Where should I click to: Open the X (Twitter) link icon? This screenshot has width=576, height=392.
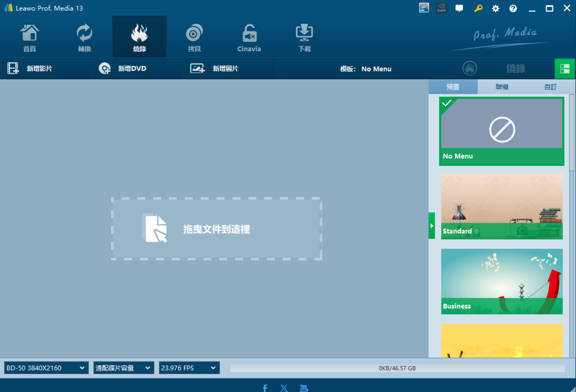click(x=284, y=388)
